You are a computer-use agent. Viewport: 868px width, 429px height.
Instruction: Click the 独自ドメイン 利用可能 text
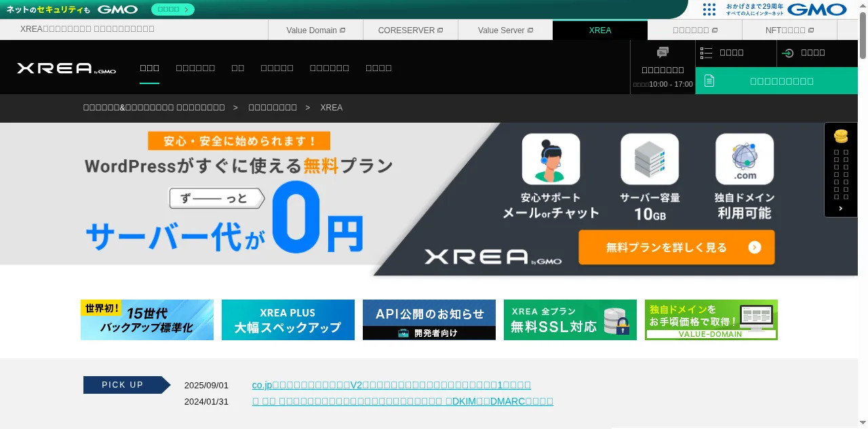point(745,206)
